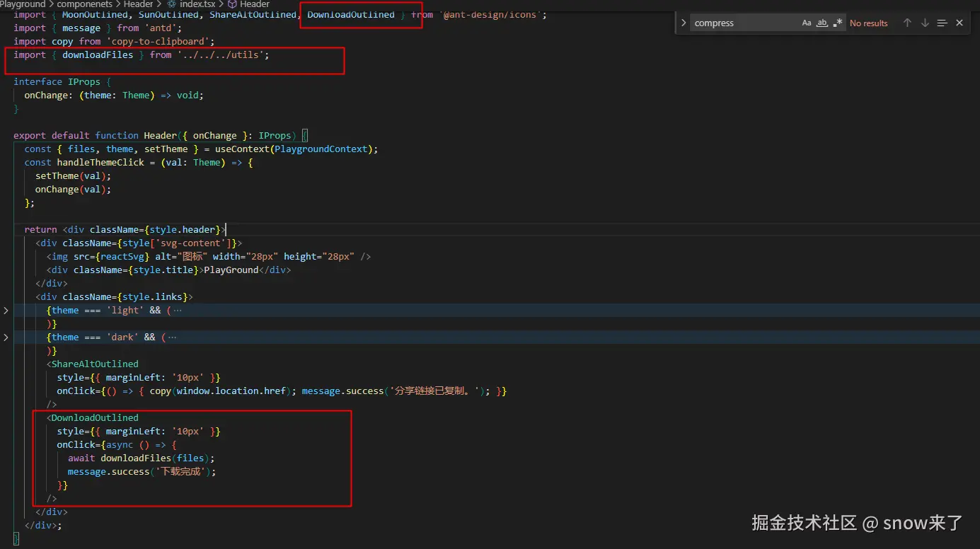Click 'copy-to-clipboard' import string
This screenshot has height=549, width=980.
[161, 41]
